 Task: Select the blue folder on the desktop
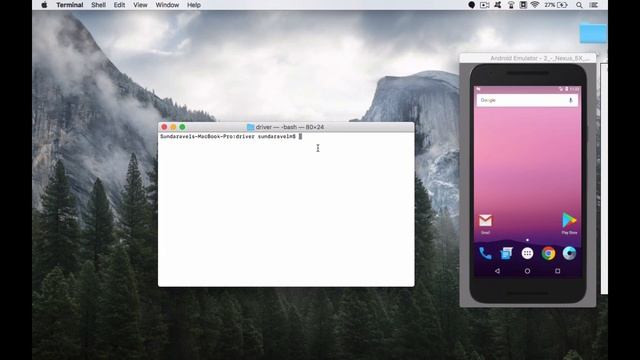point(593,33)
